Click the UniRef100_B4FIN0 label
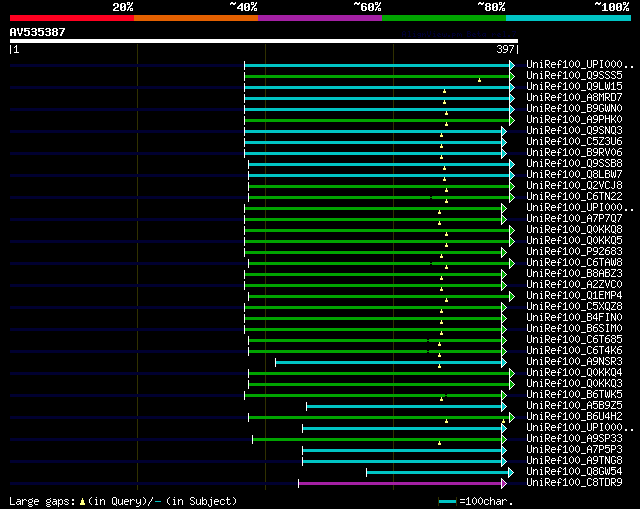The width and height of the screenshot is (640, 509). click(x=574, y=318)
